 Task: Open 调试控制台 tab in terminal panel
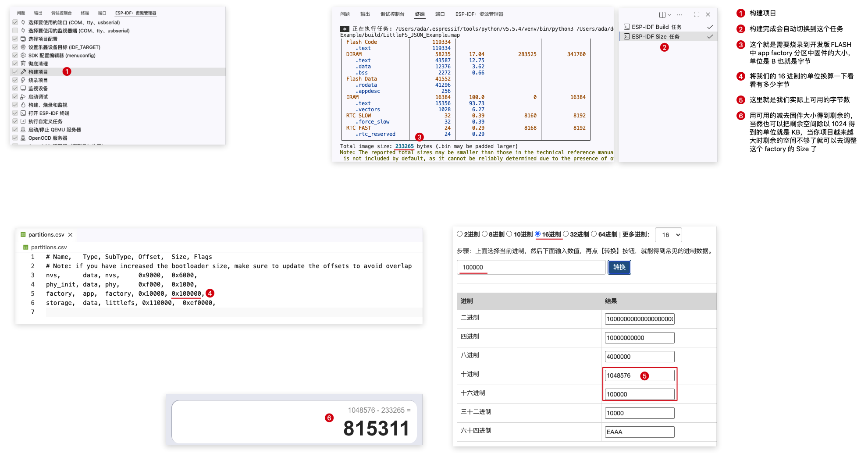click(392, 14)
